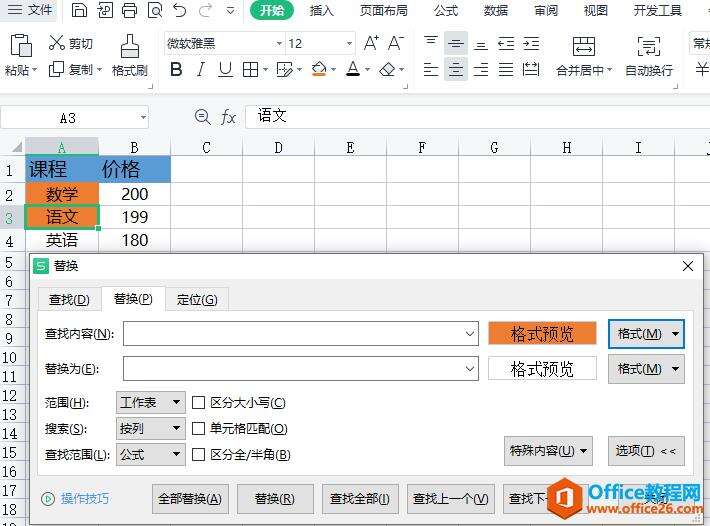The width and height of the screenshot is (710, 526).
Task: Tick the 区分全/半角 checkbox
Action: [x=198, y=454]
